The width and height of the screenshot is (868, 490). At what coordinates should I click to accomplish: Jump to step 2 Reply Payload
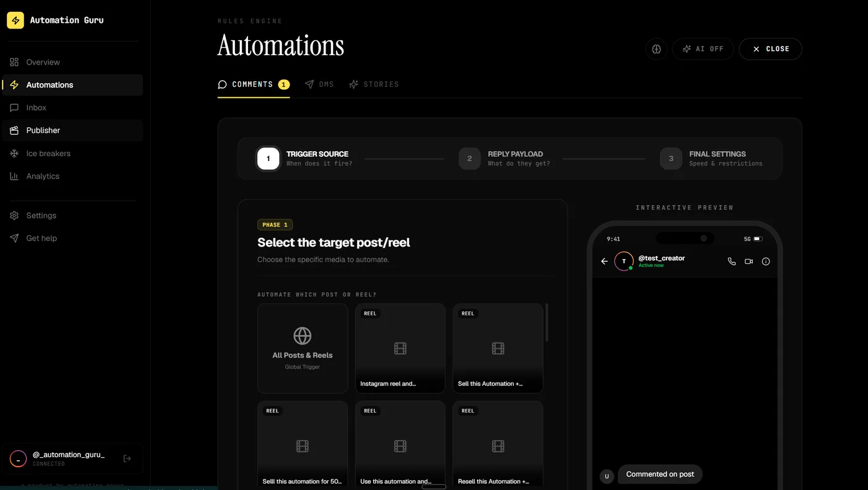coord(504,159)
